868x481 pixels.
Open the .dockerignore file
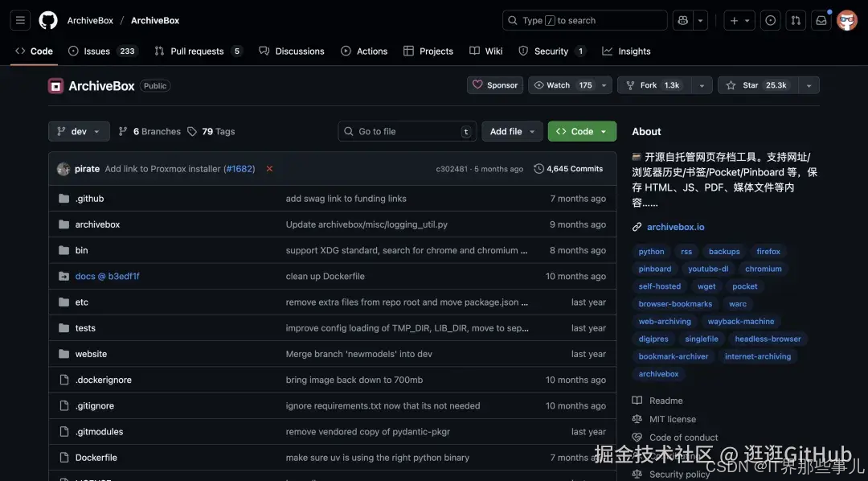point(104,380)
